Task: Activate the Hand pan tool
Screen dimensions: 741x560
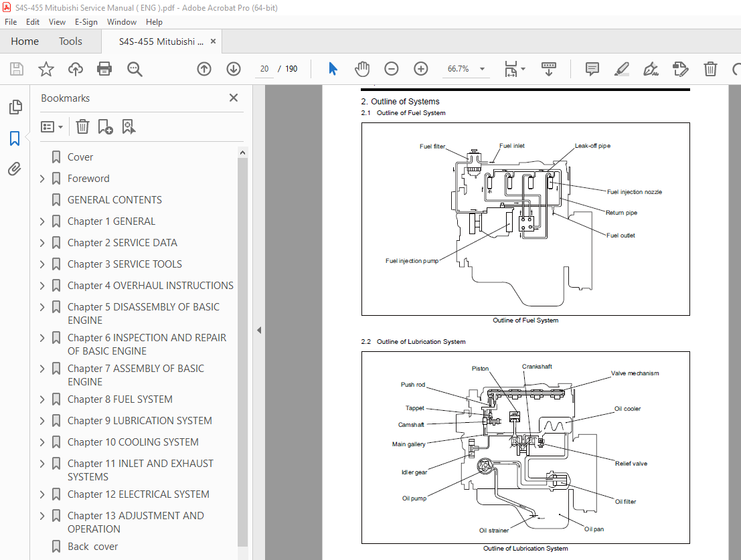Action: [x=362, y=69]
